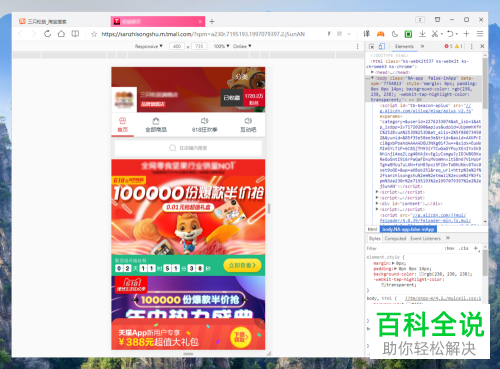This screenshot has height=369, width=500.
Task: Close the DevTools panel
Action: click(x=482, y=46)
